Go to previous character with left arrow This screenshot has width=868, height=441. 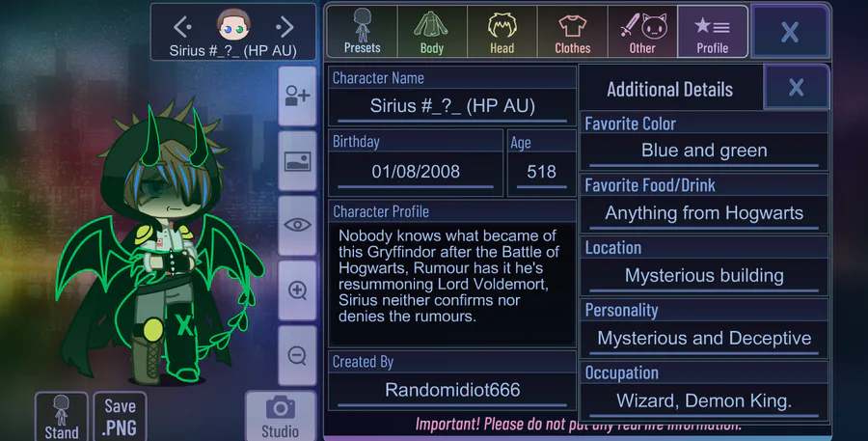tap(182, 26)
